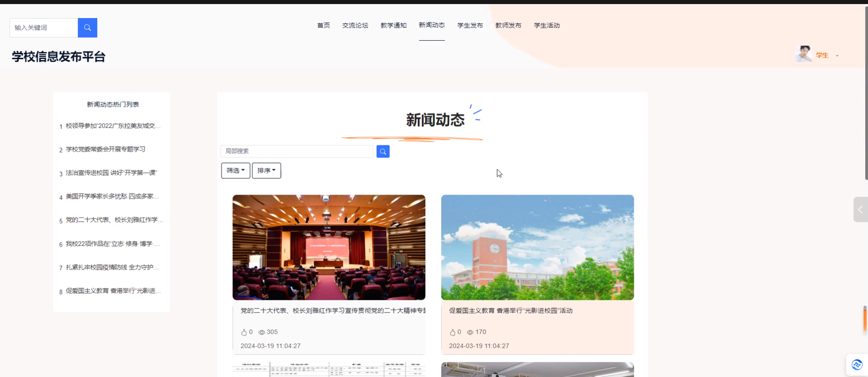Click the blue search icon beside keyword input
Image resolution: width=868 pixels, height=377 pixels.
click(x=87, y=28)
